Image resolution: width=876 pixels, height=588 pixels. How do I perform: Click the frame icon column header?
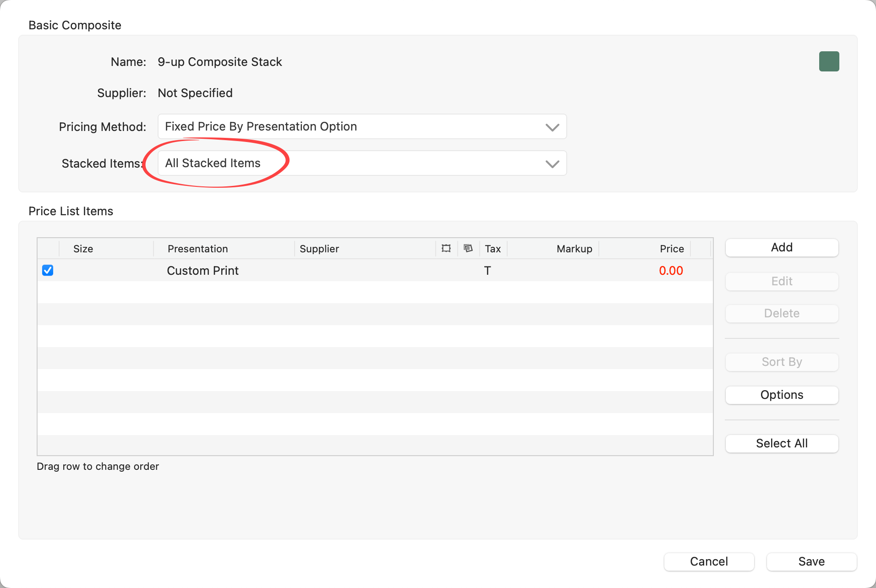pos(446,249)
